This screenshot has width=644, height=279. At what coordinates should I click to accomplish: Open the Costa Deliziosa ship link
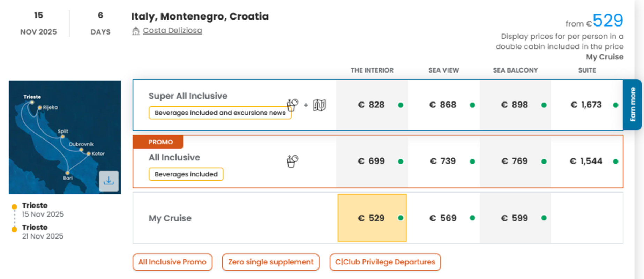point(172,31)
